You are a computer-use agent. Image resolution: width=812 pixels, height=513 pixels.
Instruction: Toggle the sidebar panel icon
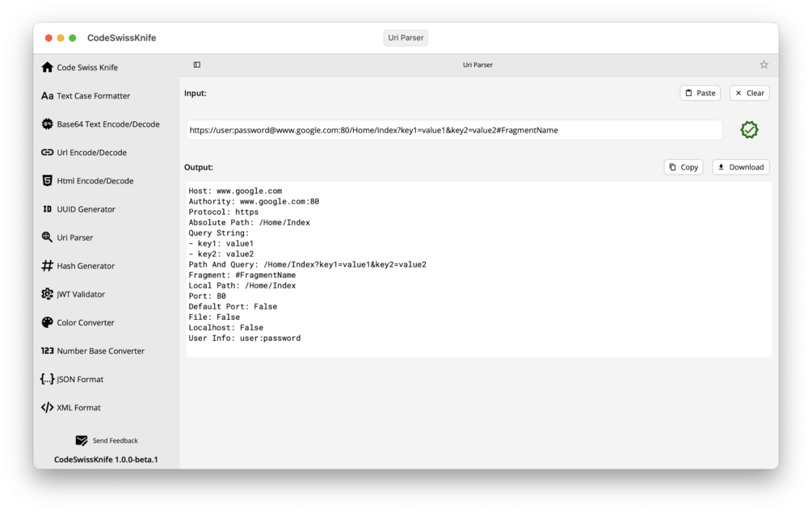coord(197,65)
